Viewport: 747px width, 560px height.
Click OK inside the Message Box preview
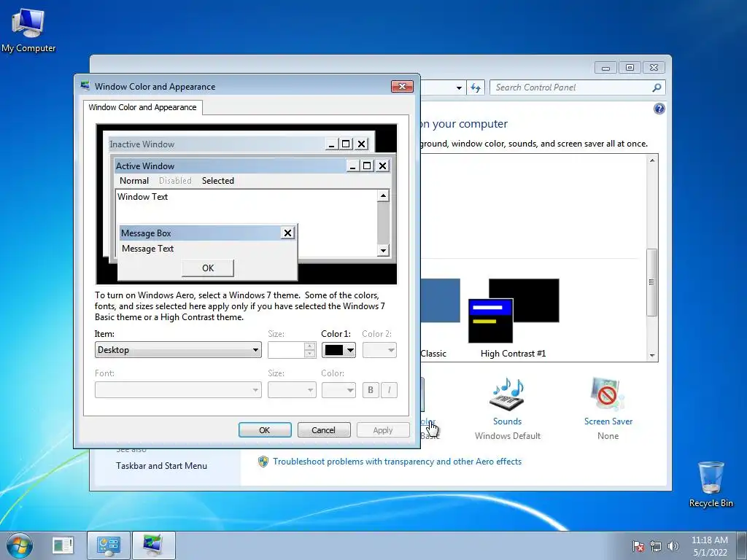point(208,268)
